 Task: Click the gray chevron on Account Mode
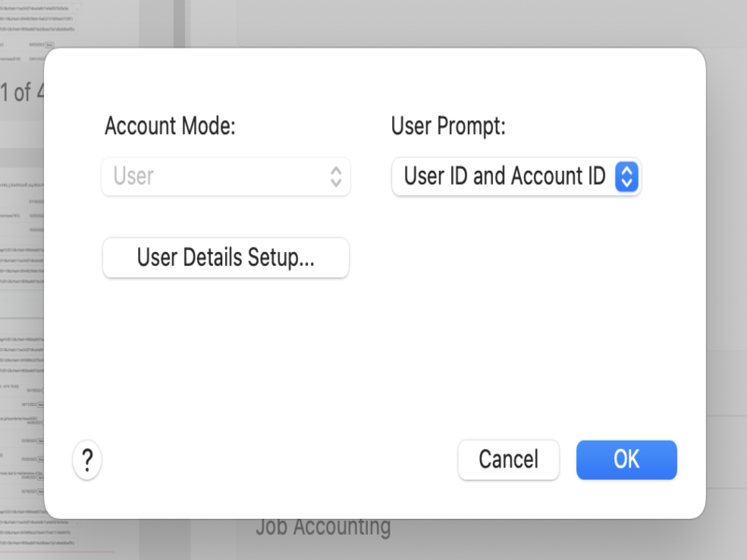tap(336, 176)
